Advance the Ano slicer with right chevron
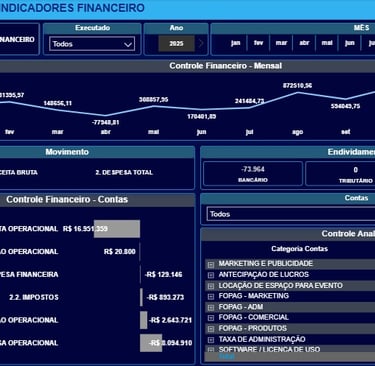This screenshot has width=375, height=366. coord(201,43)
